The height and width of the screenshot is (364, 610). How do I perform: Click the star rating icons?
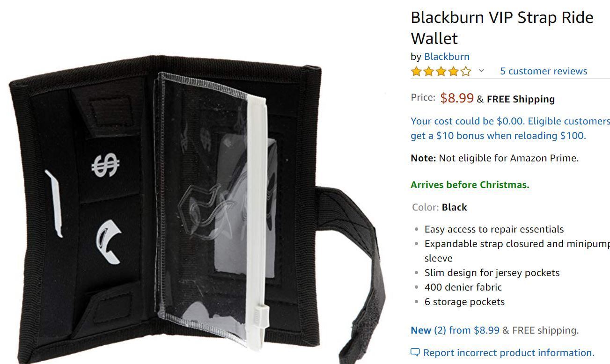(441, 71)
